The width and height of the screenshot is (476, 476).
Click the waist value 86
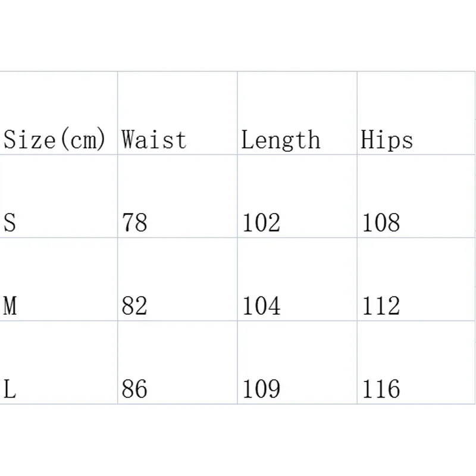pos(134,390)
